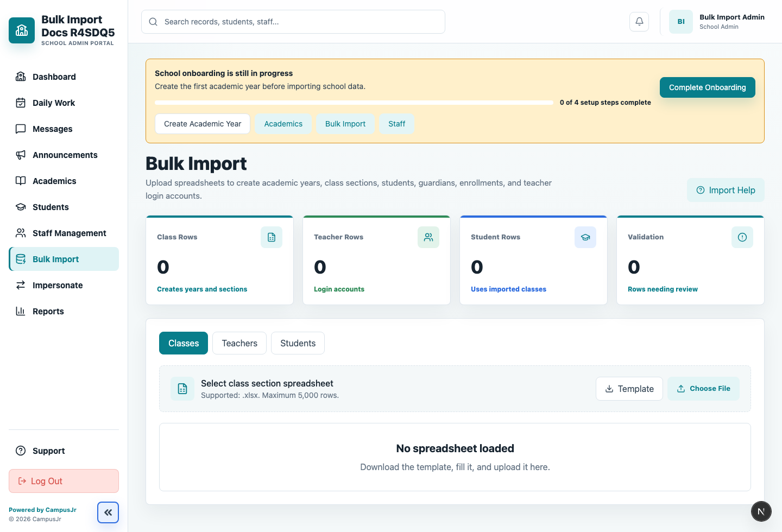Click 'Supported: .xlsx. Maximum 5,000 rows.' text
The width and height of the screenshot is (782, 532).
tap(270, 395)
